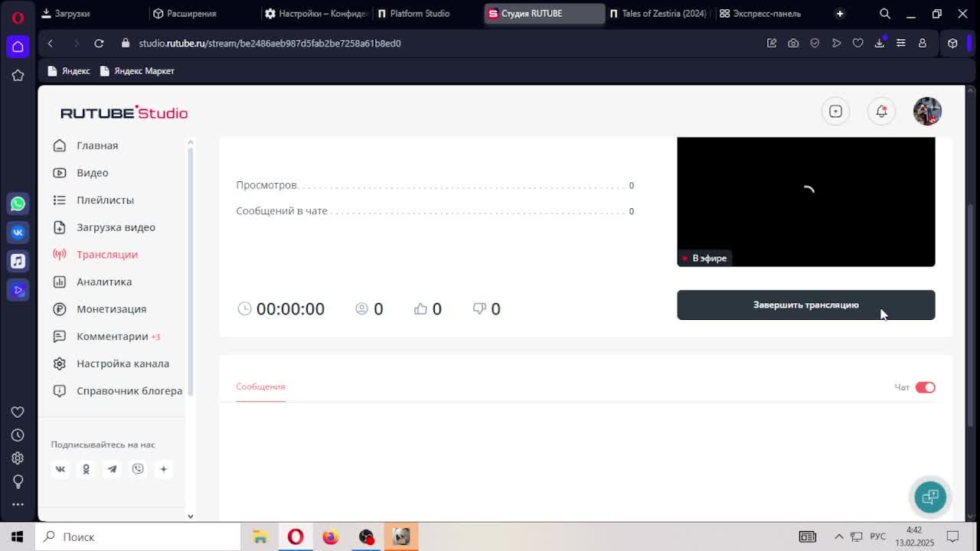
Task: Open WhatsApp in Opera sidebar
Action: [18, 204]
